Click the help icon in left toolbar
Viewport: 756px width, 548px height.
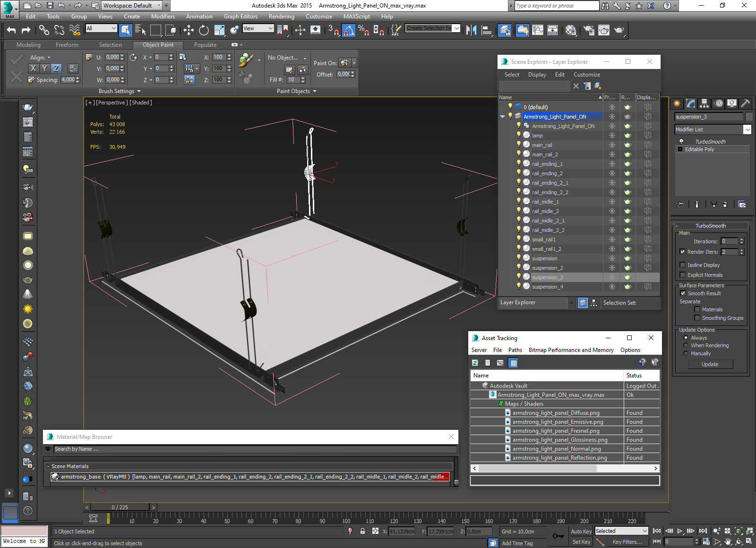28,511
